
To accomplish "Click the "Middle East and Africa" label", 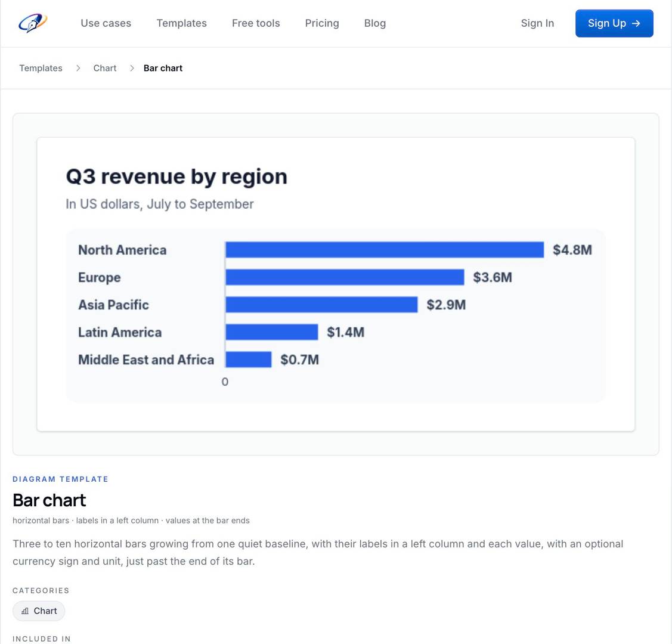I will 146,360.
